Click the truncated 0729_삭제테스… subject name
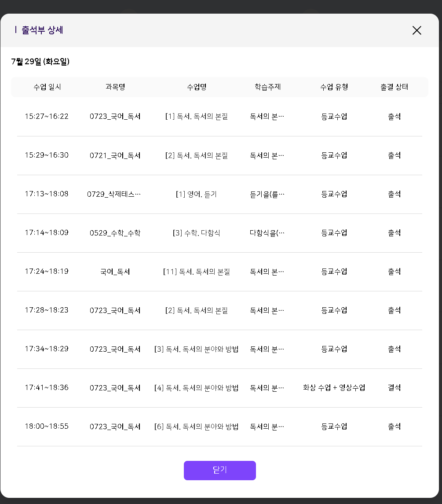 click(x=114, y=194)
